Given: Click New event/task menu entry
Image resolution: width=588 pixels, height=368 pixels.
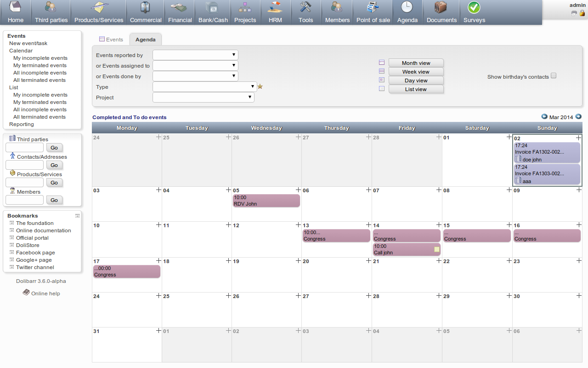Looking at the screenshot, I should tap(28, 43).
